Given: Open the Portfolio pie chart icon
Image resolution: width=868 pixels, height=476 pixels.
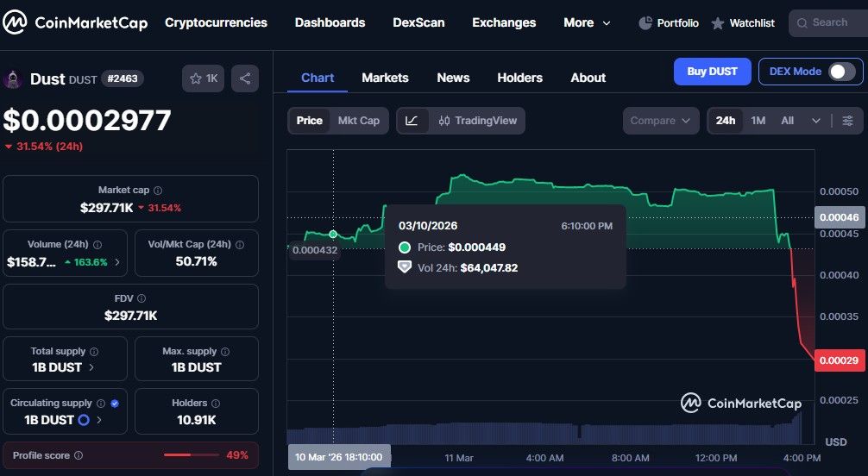Looking at the screenshot, I should point(645,22).
